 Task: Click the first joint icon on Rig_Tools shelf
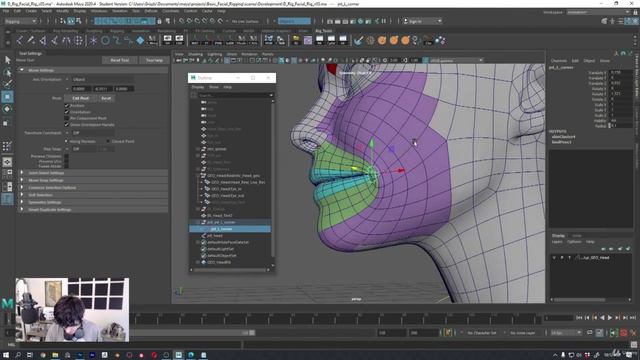pyautogui.click(x=20, y=40)
